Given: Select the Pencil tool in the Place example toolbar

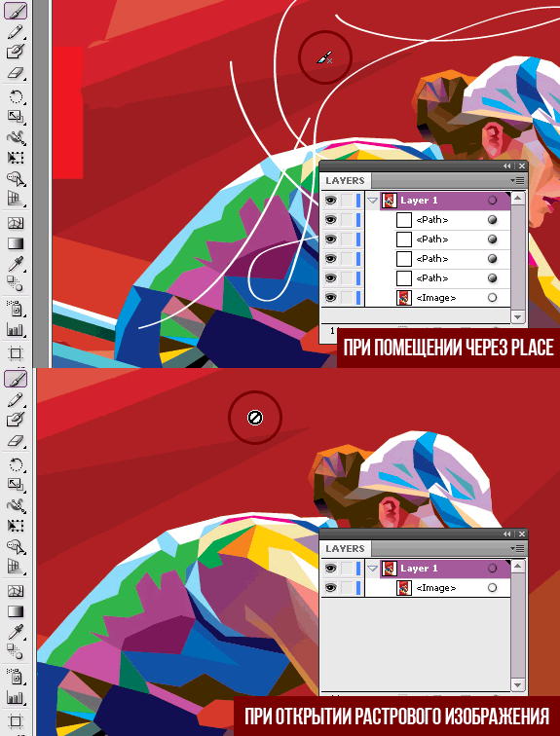Looking at the screenshot, I should (16, 32).
